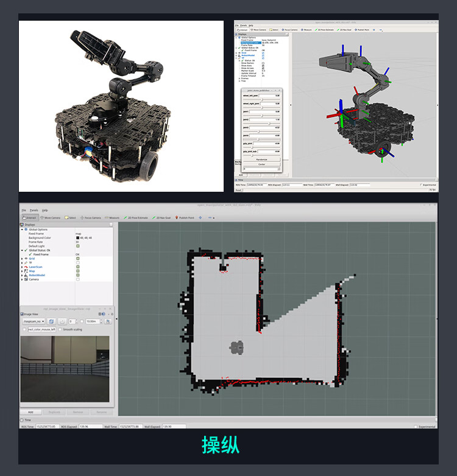Open File menu in top RViz window

tap(236, 26)
